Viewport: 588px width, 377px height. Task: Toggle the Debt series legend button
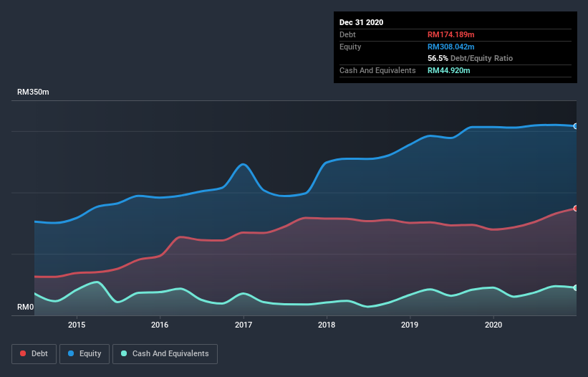click(34, 354)
